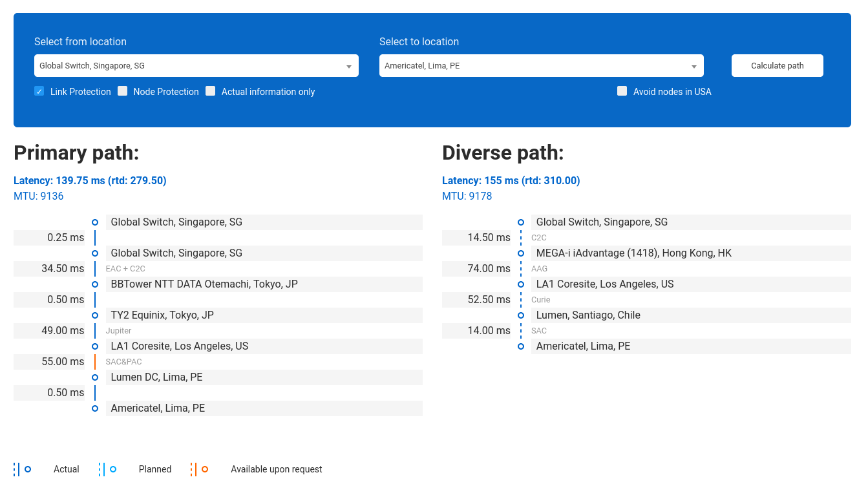Click the 74.00 ms AAG latency cell
The height and width of the screenshot is (486, 868).
(x=476, y=269)
